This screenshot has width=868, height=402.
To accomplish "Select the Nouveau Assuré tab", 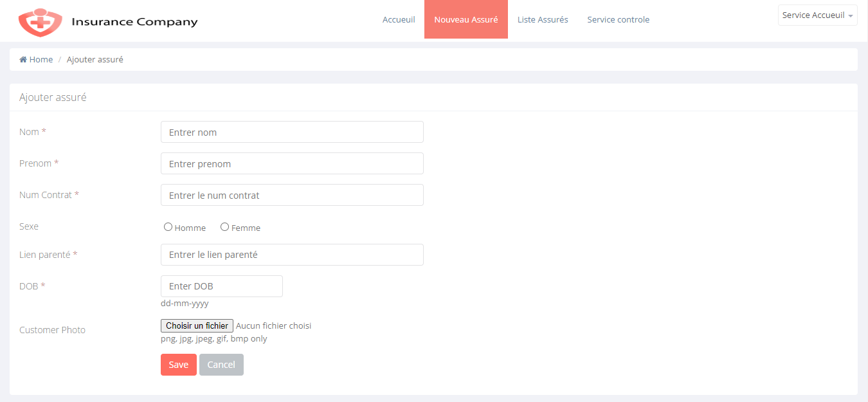I will pyautogui.click(x=466, y=19).
